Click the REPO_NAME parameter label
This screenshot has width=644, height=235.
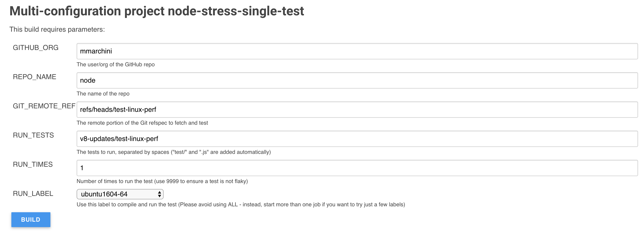click(x=35, y=77)
